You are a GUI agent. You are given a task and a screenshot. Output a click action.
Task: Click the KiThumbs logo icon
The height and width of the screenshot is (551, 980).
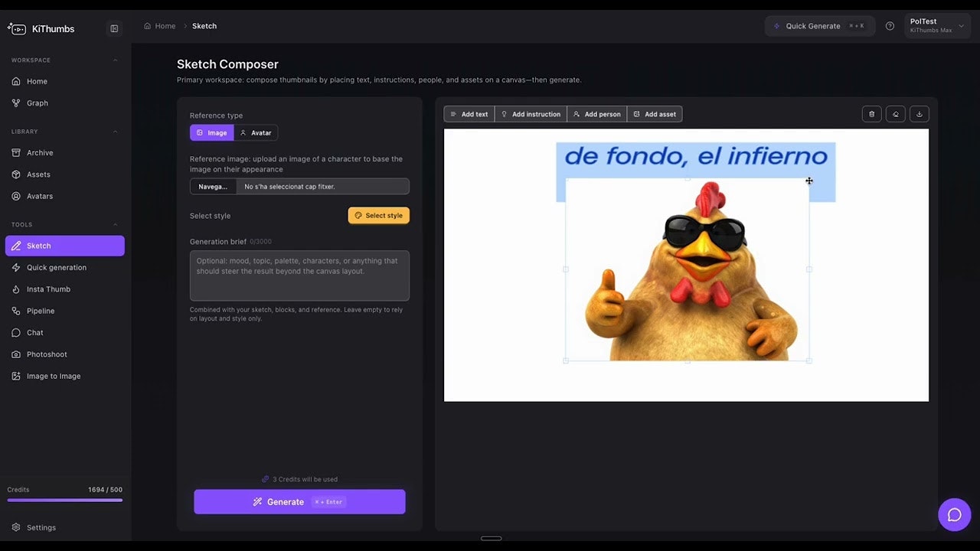(17, 28)
